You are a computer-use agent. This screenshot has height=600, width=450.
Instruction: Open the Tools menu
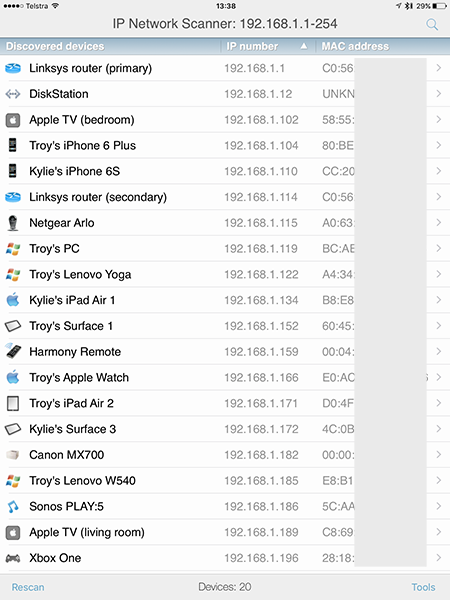(423, 587)
